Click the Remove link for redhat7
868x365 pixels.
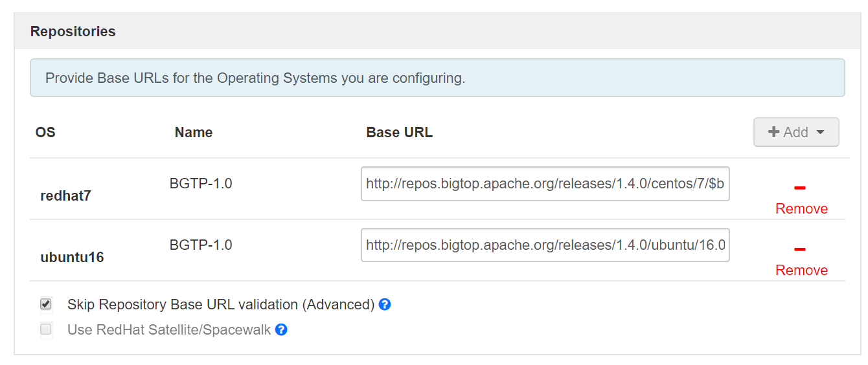[801, 208]
